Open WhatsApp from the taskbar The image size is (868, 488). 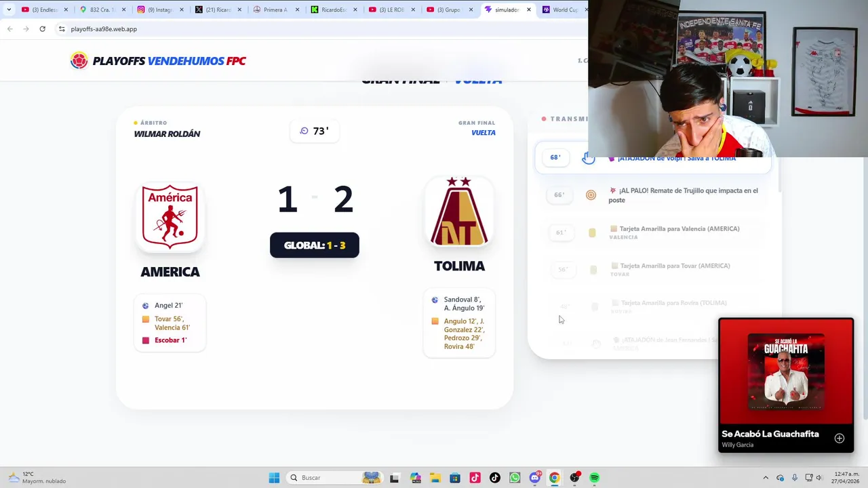(515, 478)
